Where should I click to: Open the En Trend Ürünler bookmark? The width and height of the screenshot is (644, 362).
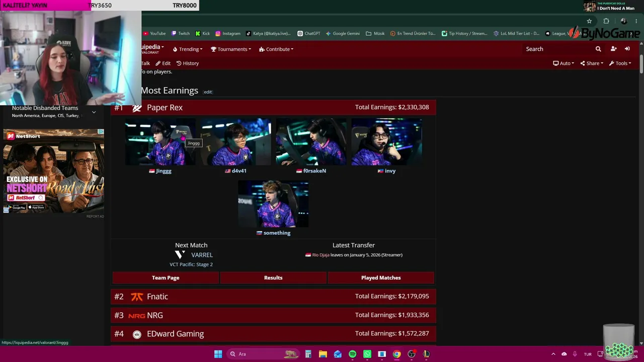(x=413, y=34)
